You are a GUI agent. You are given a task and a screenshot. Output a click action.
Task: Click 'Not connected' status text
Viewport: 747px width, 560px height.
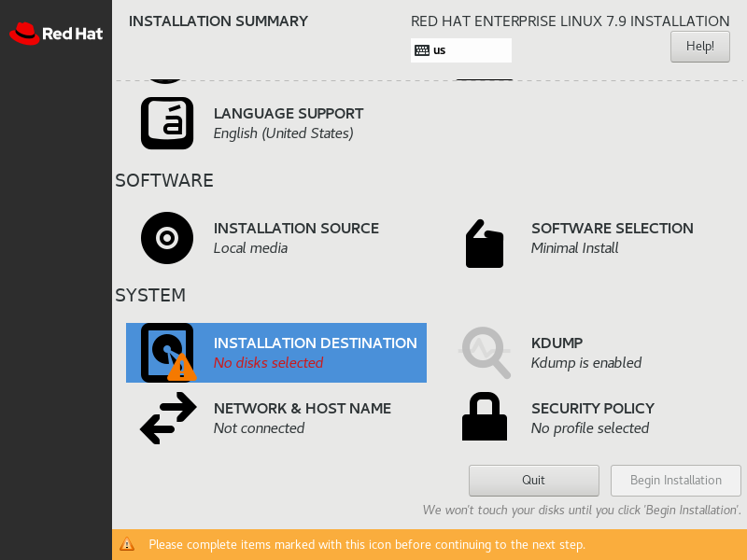(260, 428)
